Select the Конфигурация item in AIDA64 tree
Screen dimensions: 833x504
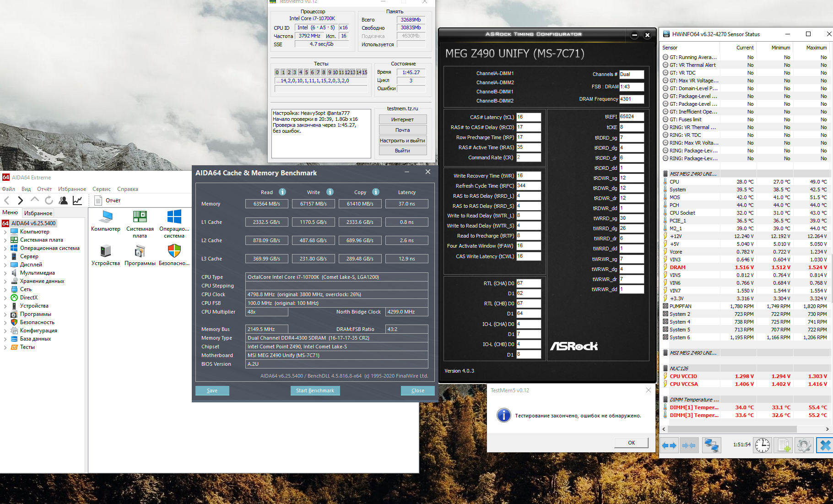coord(38,331)
